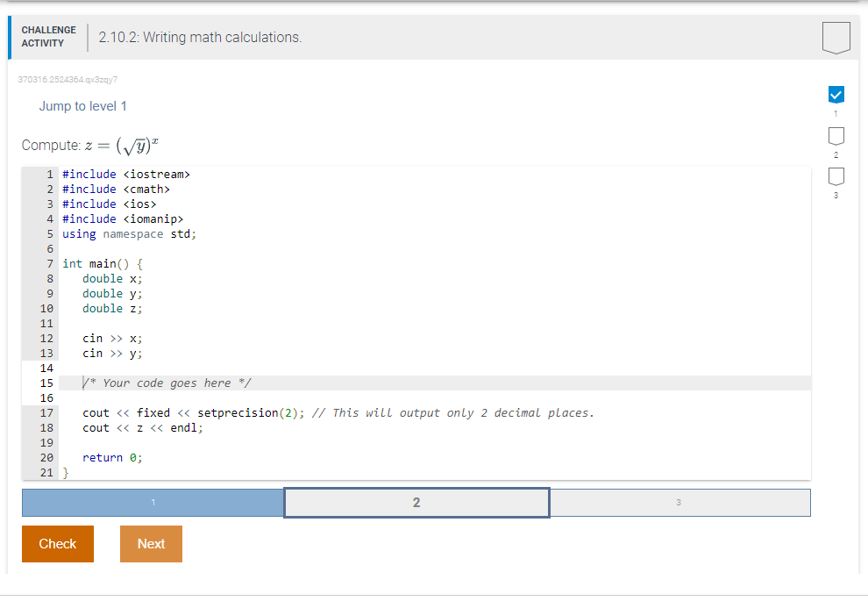Open the Jump to level 1 link

[83, 105]
